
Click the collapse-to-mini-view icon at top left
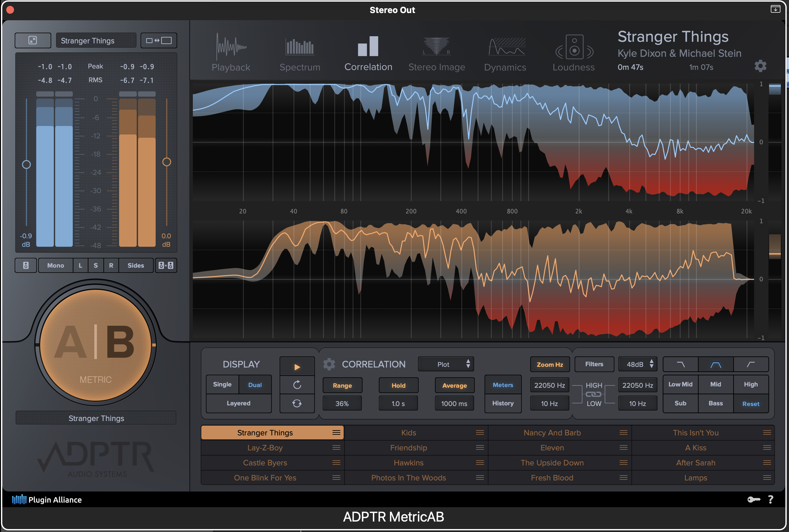point(33,40)
